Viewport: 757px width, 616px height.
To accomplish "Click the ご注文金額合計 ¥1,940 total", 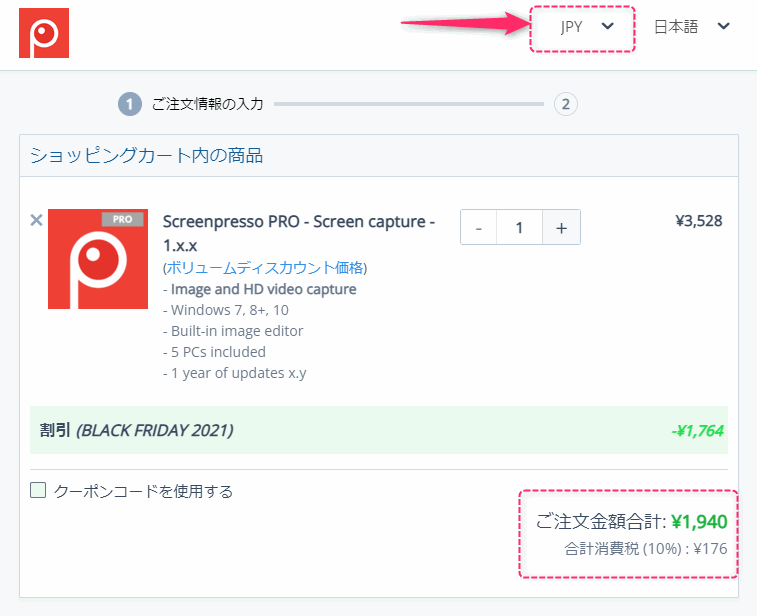I will [631, 521].
